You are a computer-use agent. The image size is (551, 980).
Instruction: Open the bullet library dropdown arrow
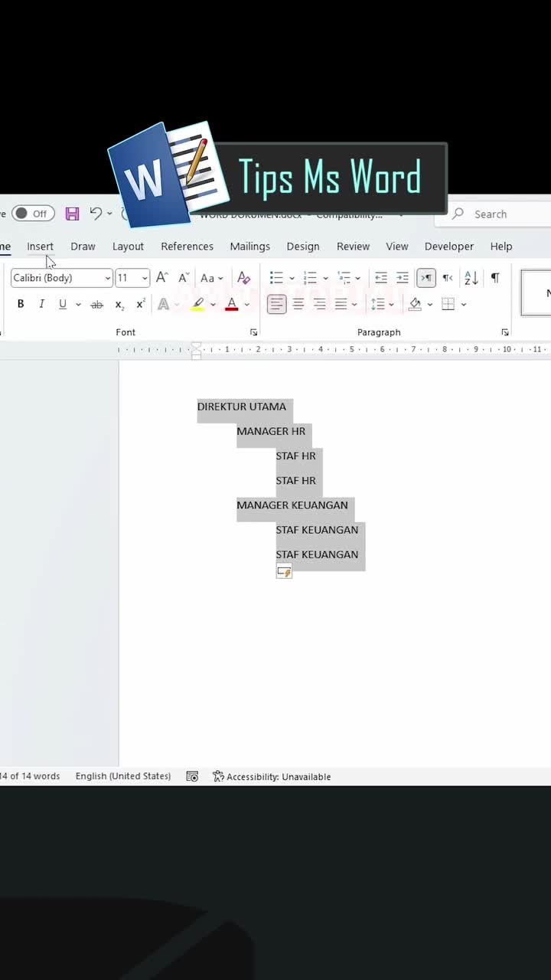(292, 278)
